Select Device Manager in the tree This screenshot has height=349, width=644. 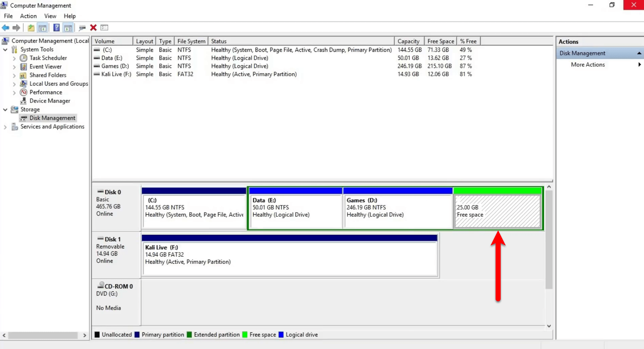50,101
